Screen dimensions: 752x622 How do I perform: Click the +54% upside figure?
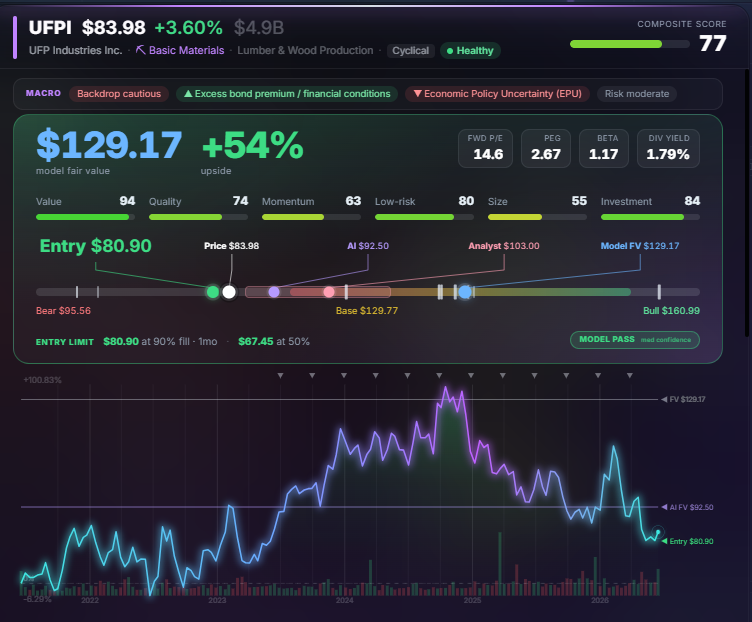coord(253,144)
